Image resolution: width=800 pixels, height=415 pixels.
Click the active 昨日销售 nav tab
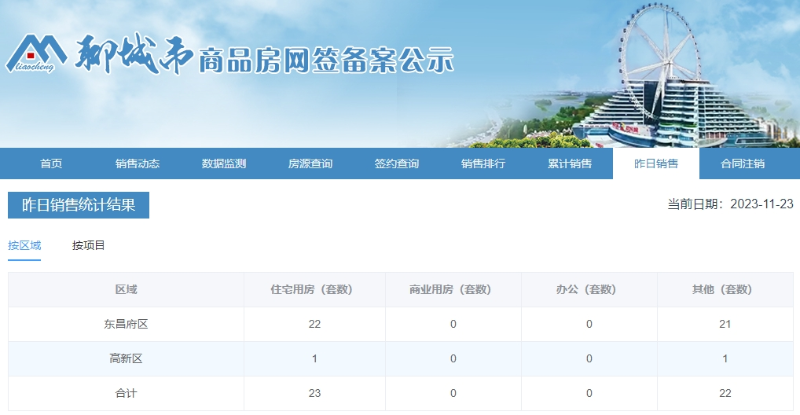[x=656, y=164]
